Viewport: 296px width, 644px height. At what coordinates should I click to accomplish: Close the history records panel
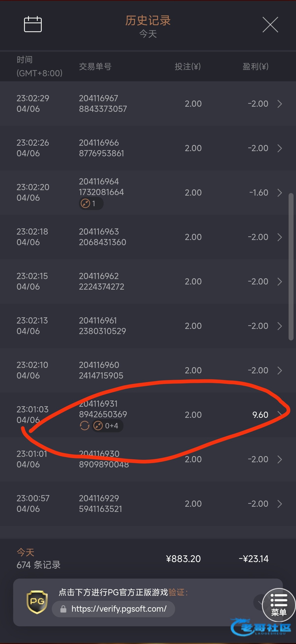coord(270,24)
